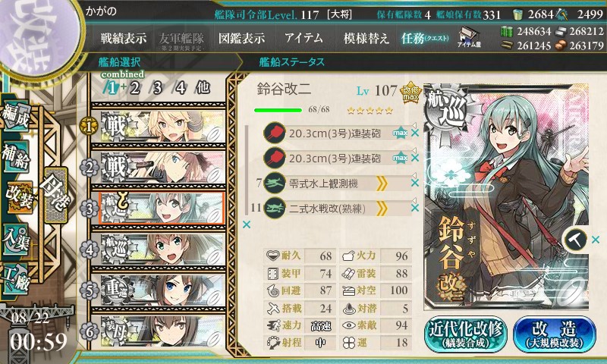Remove the first 20.3cm(3号)連装砲 with its X
The image size is (607, 364).
point(415,133)
